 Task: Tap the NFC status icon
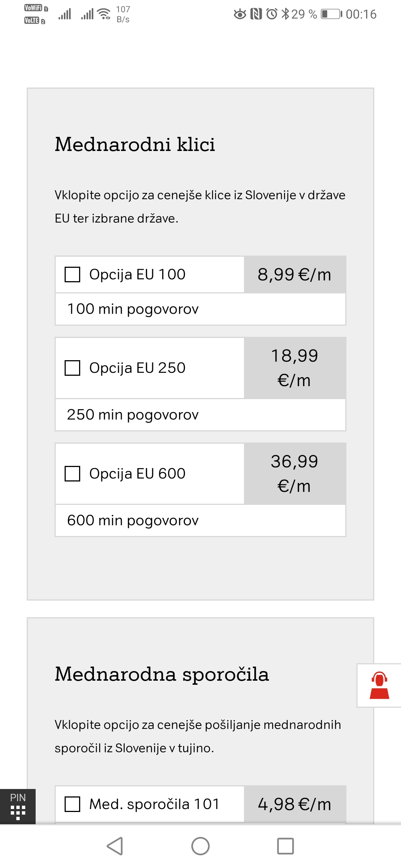[x=256, y=14]
